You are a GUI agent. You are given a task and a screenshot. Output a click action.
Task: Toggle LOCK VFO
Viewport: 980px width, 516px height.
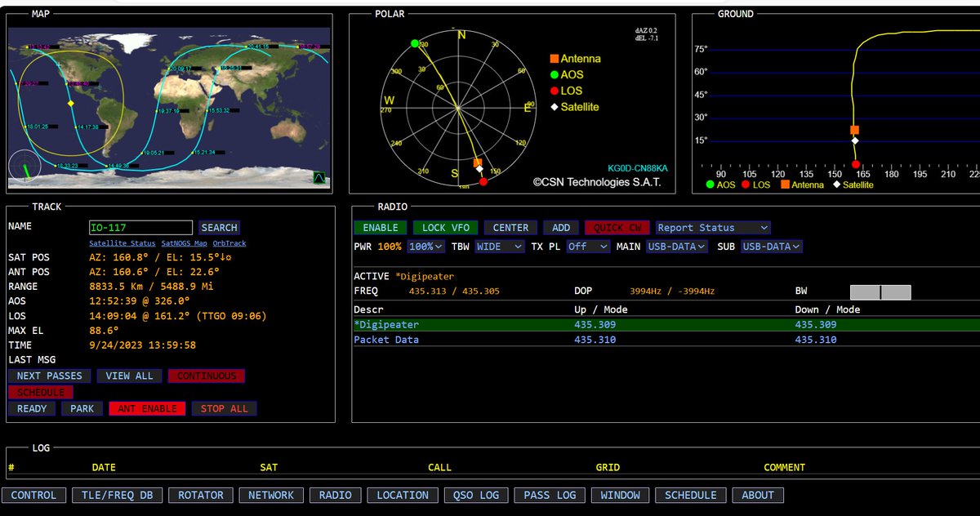coord(445,228)
